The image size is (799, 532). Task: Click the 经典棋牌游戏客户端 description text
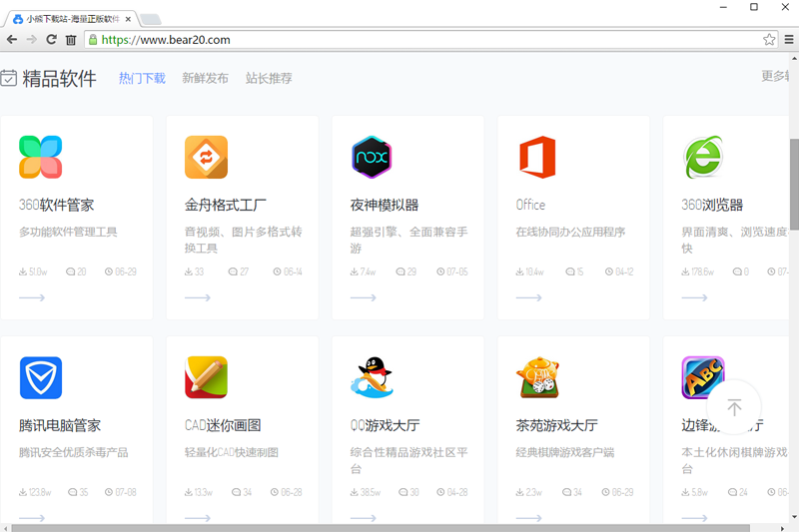pyautogui.click(x=564, y=452)
